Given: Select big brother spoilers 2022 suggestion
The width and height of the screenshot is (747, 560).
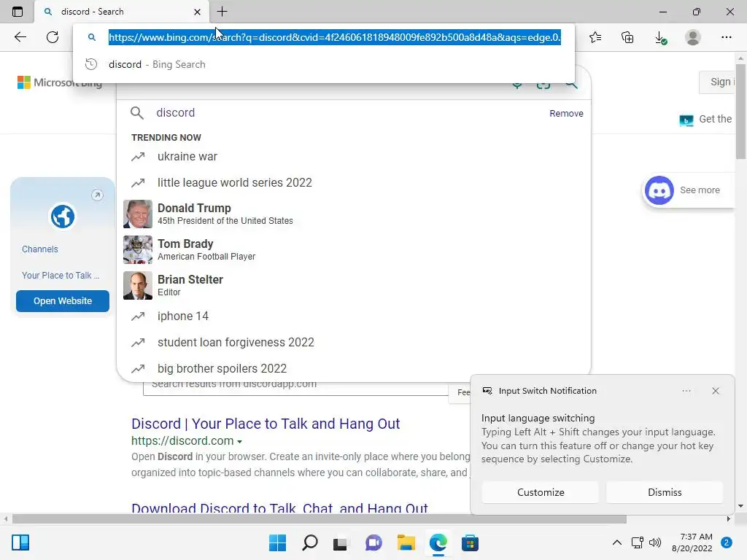Looking at the screenshot, I should [x=354, y=368].
